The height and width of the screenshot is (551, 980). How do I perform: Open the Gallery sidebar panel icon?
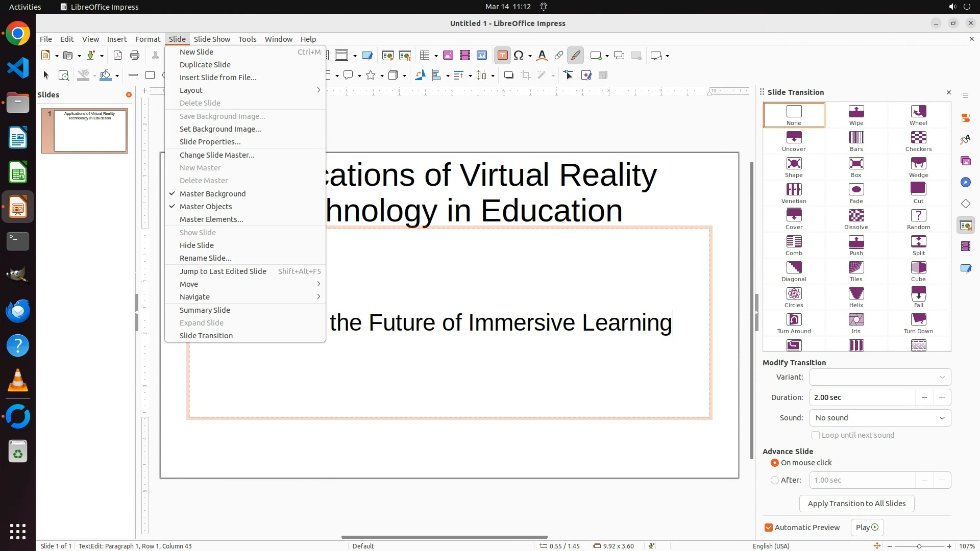click(x=966, y=161)
